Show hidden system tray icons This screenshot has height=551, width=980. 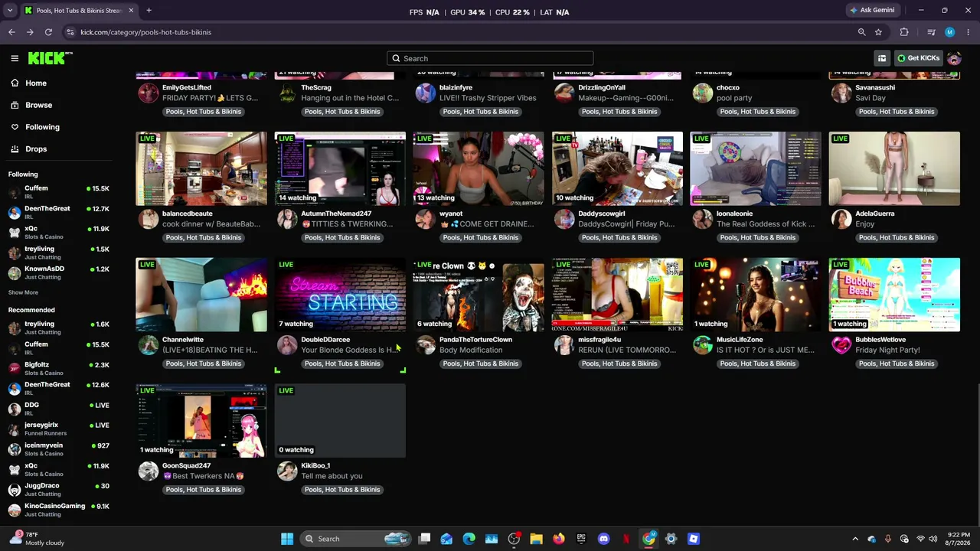pos(855,539)
